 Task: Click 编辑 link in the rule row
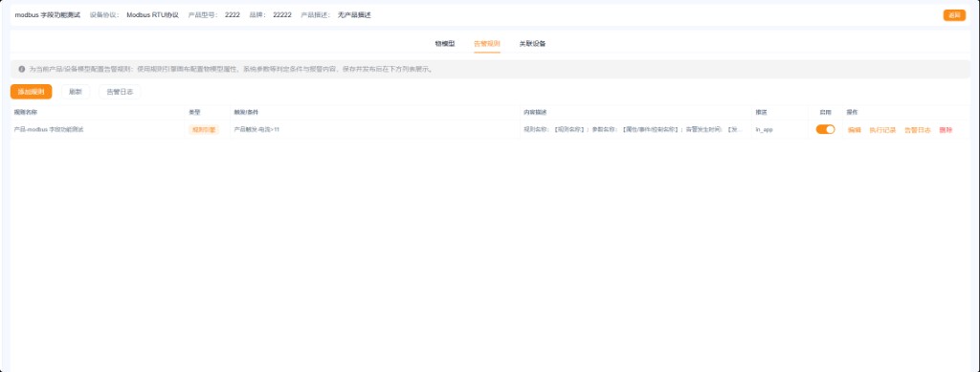(x=855, y=130)
